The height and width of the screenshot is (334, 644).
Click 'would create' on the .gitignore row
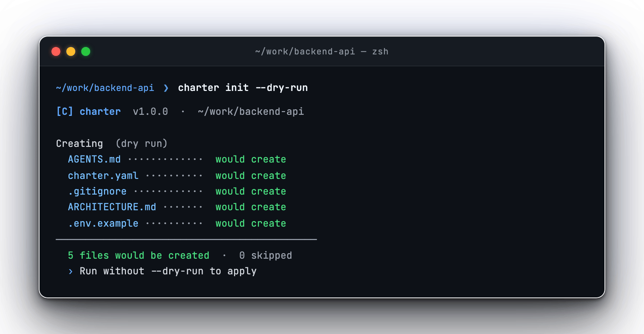coord(251,191)
